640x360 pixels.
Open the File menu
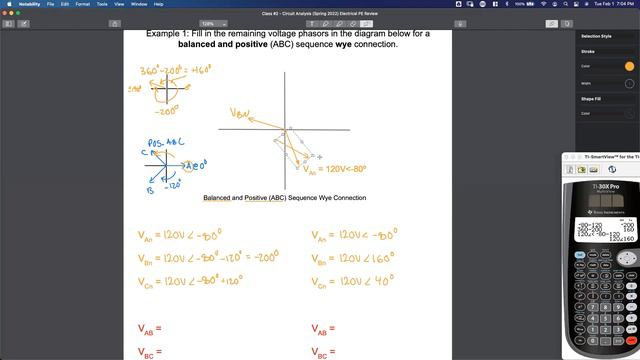click(x=50, y=4)
